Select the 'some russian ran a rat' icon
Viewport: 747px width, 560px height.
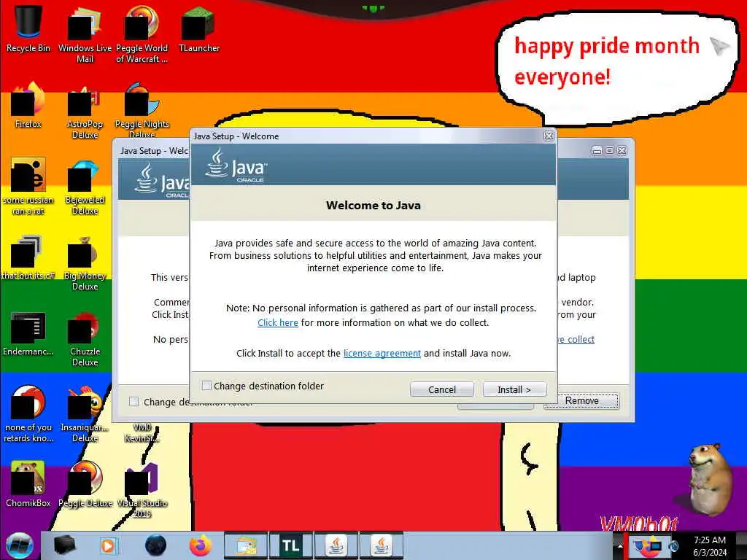point(28,186)
